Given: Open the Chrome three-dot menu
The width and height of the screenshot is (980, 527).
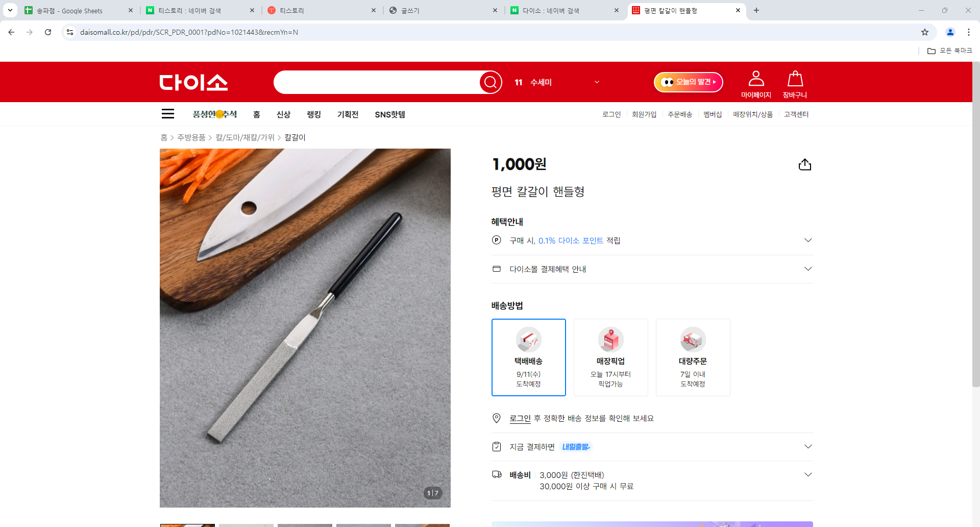Looking at the screenshot, I should click(969, 32).
